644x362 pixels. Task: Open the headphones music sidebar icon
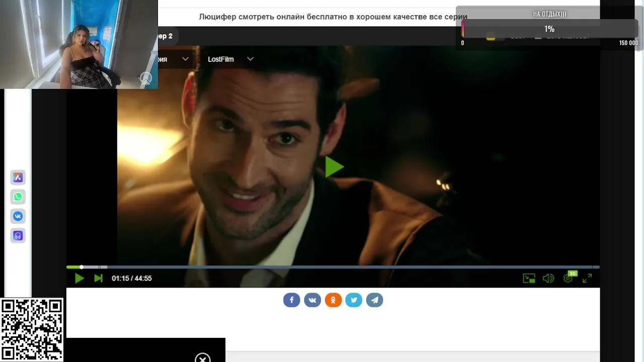pos(18,236)
